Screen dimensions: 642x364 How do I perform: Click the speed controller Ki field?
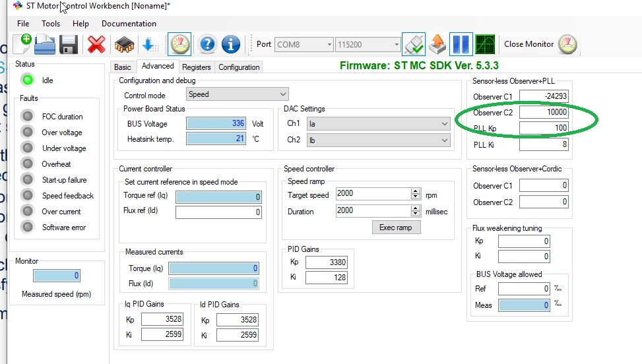(x=327, y=278)
